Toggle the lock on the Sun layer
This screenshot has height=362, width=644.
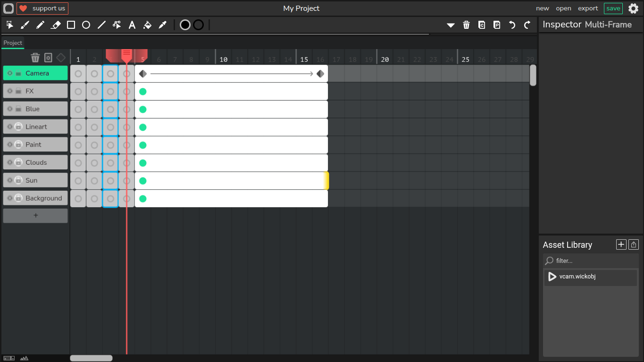(x=18, y=180)
